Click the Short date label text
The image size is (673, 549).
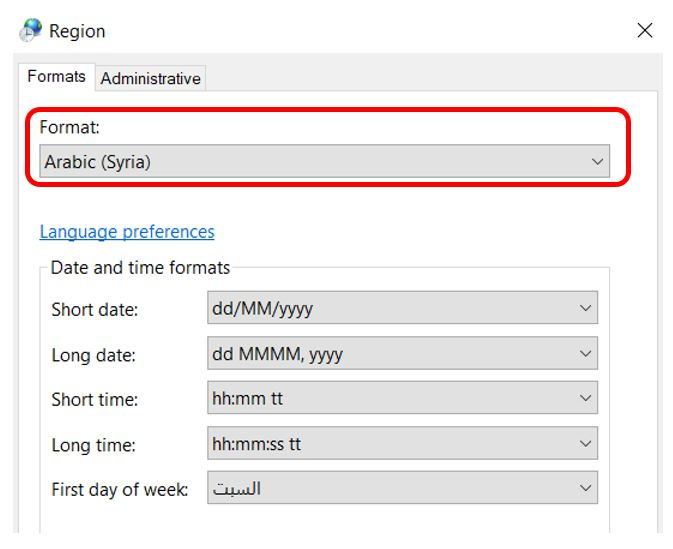click(x=95, y=310)
